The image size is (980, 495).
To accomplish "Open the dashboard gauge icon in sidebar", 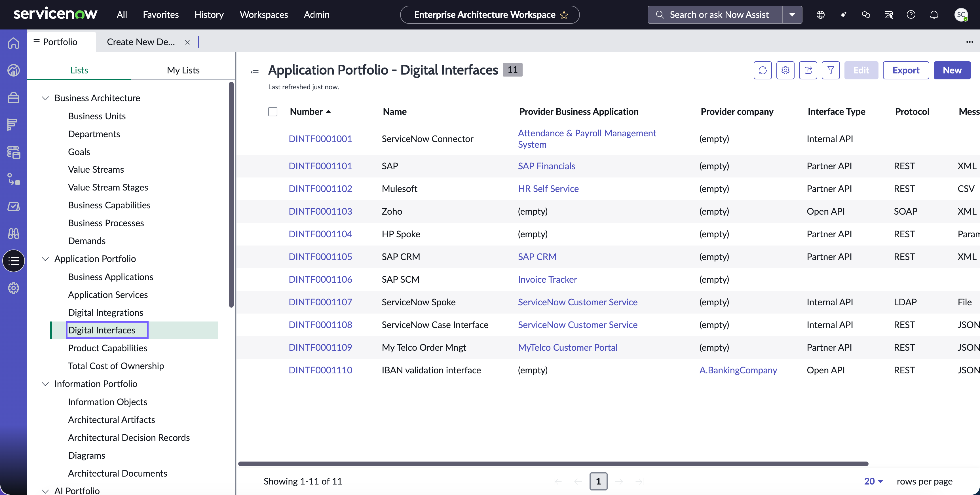I will click(14, 70).
